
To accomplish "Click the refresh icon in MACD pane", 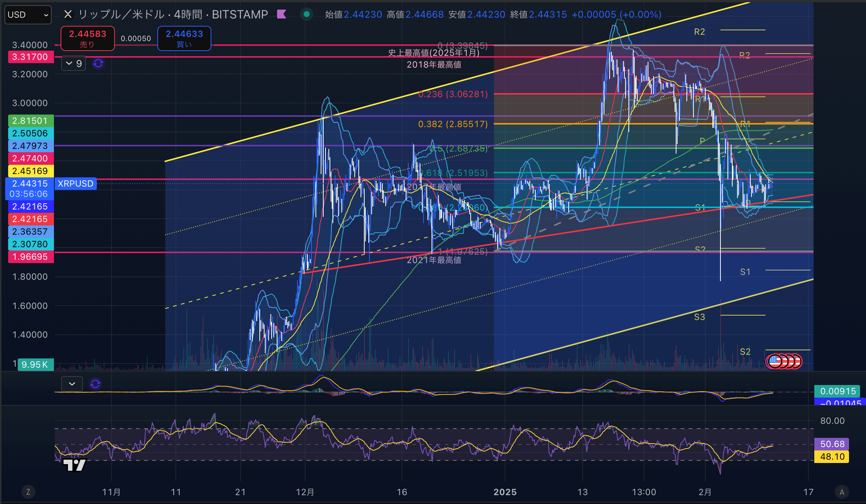I will 95,384.
